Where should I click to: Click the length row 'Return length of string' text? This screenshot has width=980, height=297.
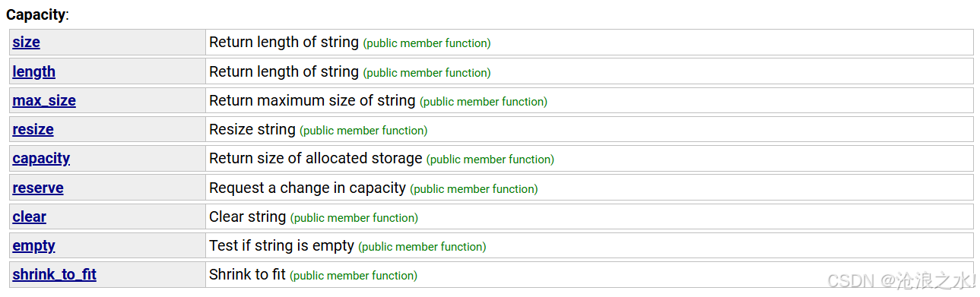click(284, 71)
